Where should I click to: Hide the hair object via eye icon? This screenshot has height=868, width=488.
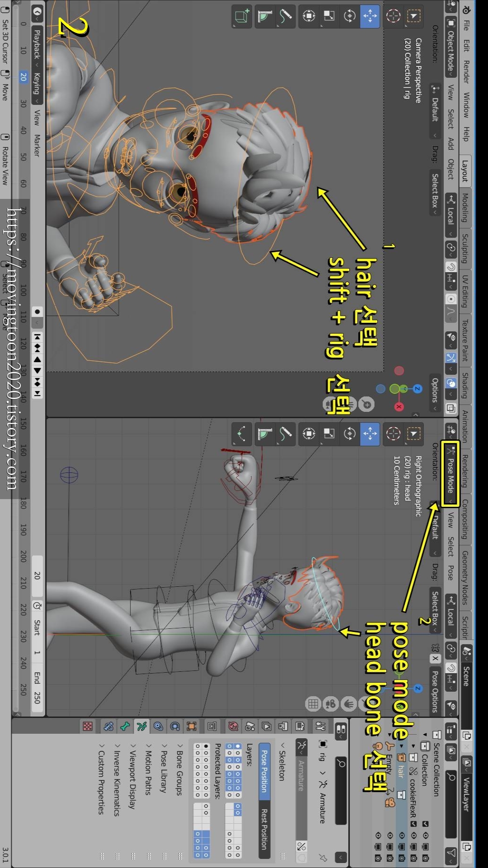pos(402,835)
